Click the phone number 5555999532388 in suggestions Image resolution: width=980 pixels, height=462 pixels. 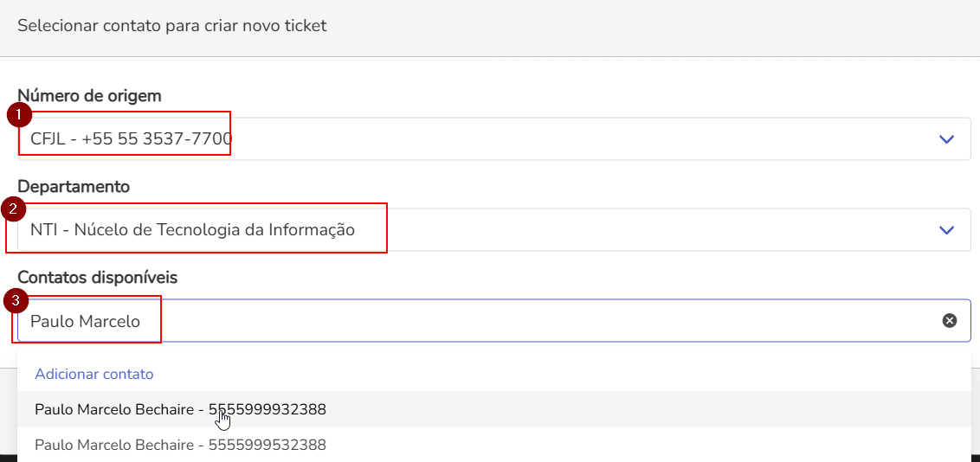268,446
